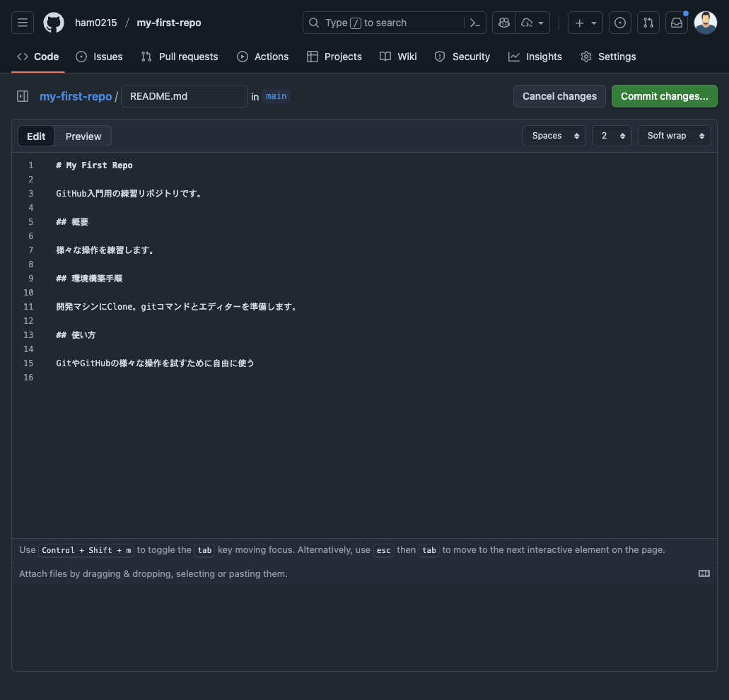Open the global navigation hamburger menu
The width and height of the screenshot is (729, 700).
[x=22, y=22]
